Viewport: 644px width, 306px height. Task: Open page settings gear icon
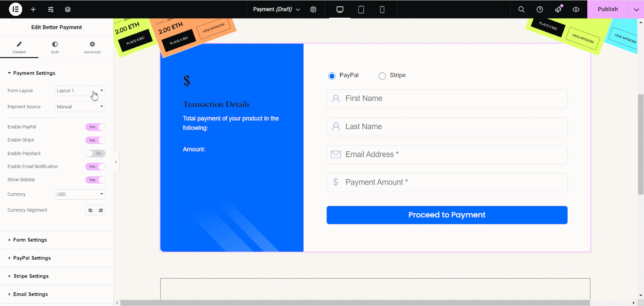point(313,9)
